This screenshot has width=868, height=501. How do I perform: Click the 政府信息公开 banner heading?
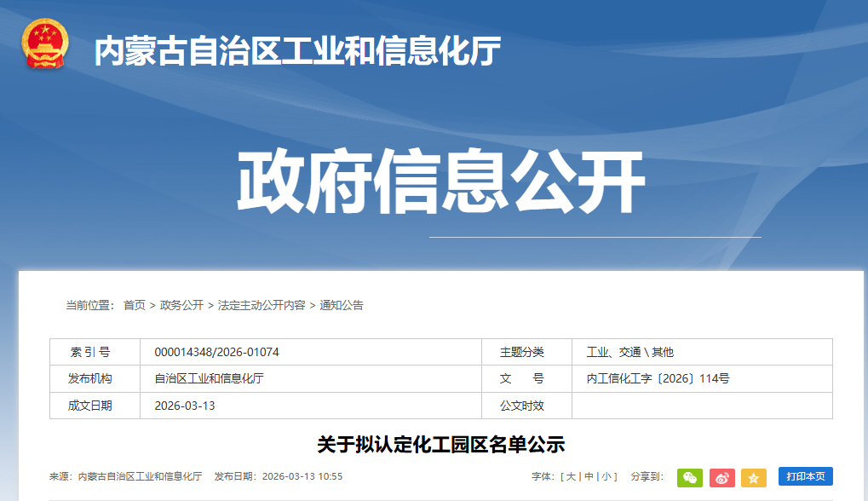click(440, 182)
